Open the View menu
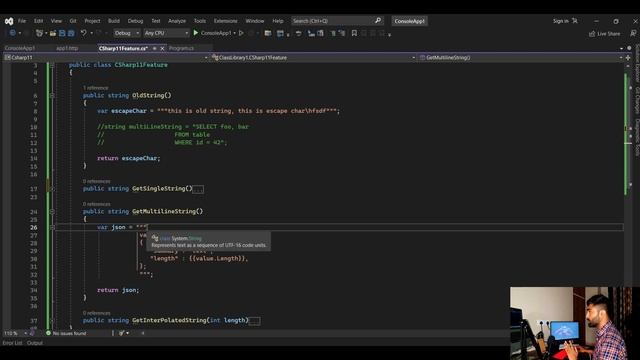 tap(56, 21)
